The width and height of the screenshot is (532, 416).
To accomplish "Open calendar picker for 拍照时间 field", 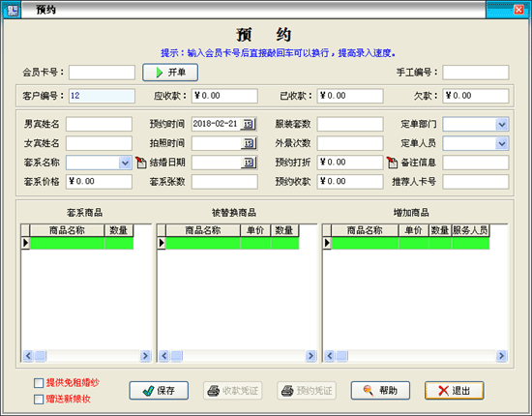I will [249, 143].
